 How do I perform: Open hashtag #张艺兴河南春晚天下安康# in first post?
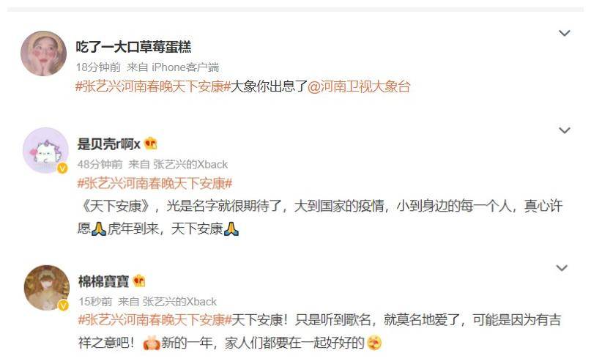coord(152,86)
